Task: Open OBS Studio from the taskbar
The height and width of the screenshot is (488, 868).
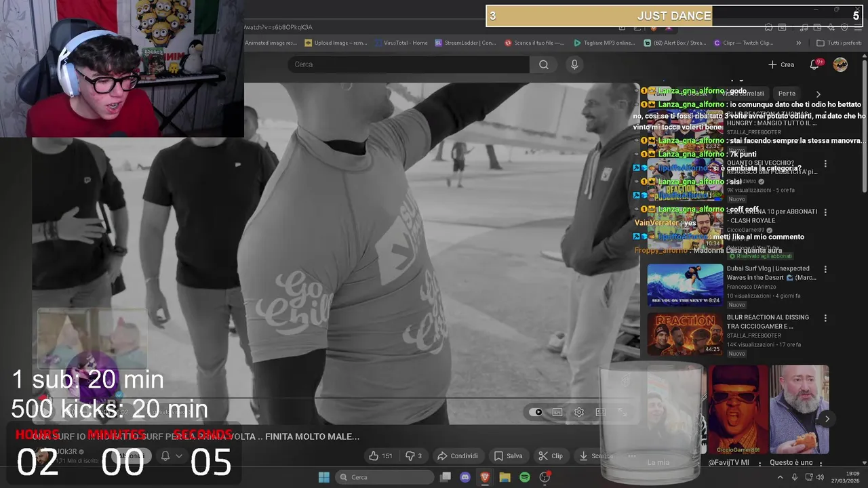Action: [x=545, y=477]
